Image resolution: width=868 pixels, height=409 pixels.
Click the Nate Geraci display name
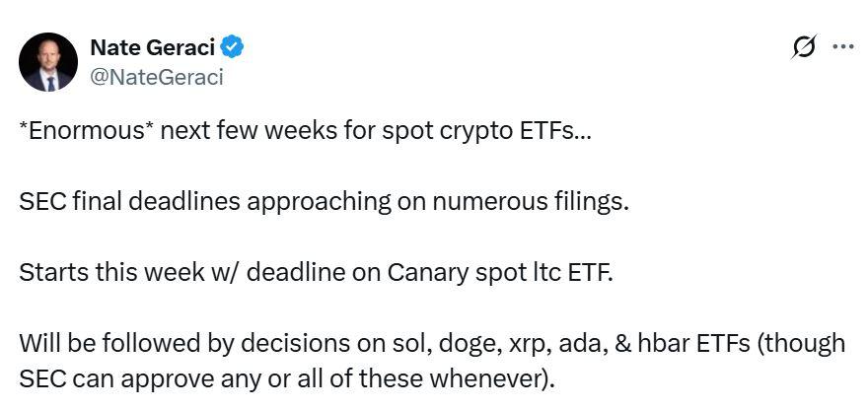pyautogui.click(x=152, y=46)
